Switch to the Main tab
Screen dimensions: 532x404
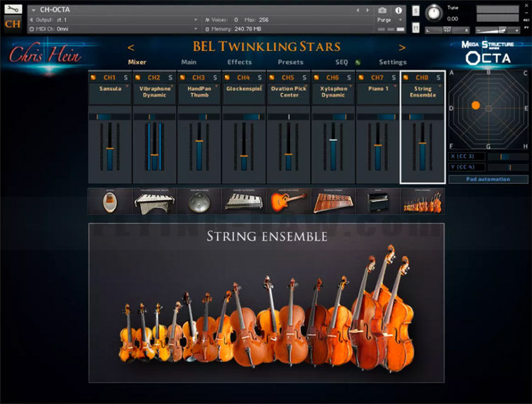pos(189,62)
